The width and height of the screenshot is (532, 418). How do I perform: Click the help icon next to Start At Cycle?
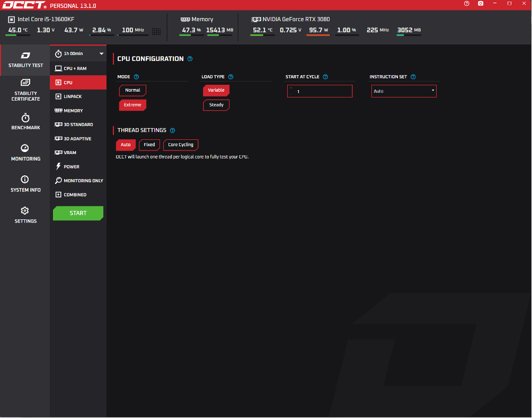tap(325, 77)
